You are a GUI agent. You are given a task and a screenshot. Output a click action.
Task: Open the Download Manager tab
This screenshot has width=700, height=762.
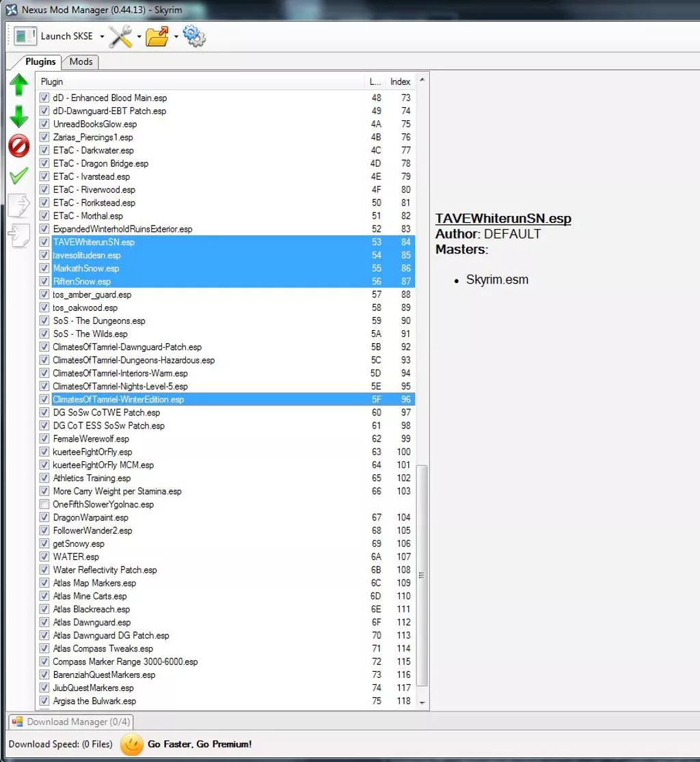coord(70,722)
